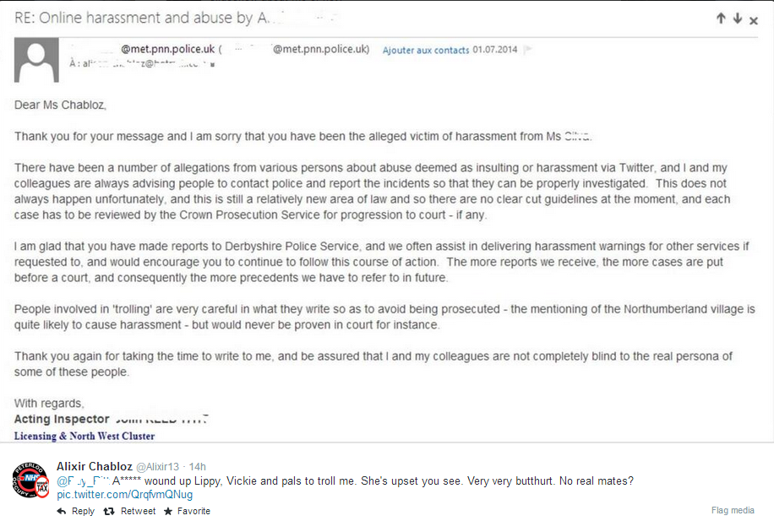This screenshot has height=532, width=774.
Task: Go to next message with down arrow
Action: pos(738,19)
